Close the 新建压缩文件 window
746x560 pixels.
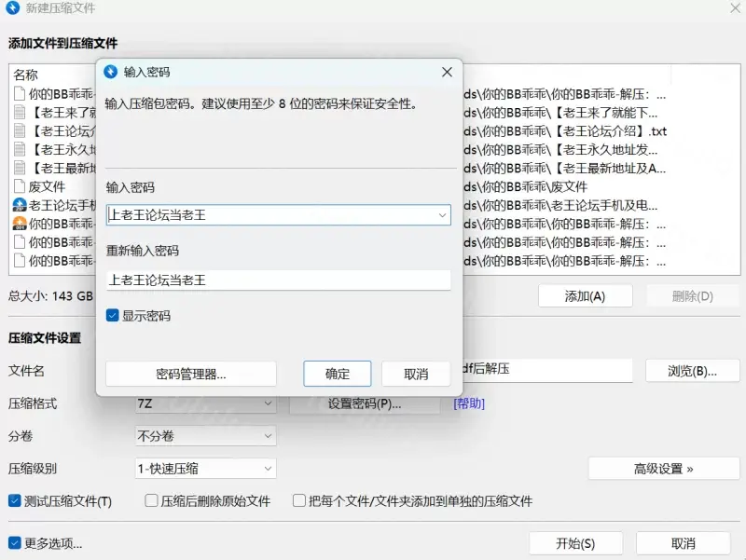[735, 7]
